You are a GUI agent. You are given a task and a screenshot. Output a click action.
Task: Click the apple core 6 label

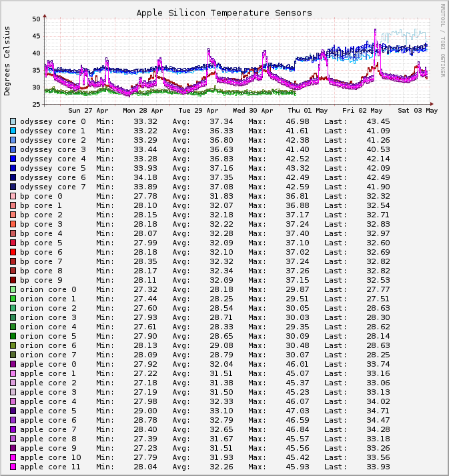point(48,421)
